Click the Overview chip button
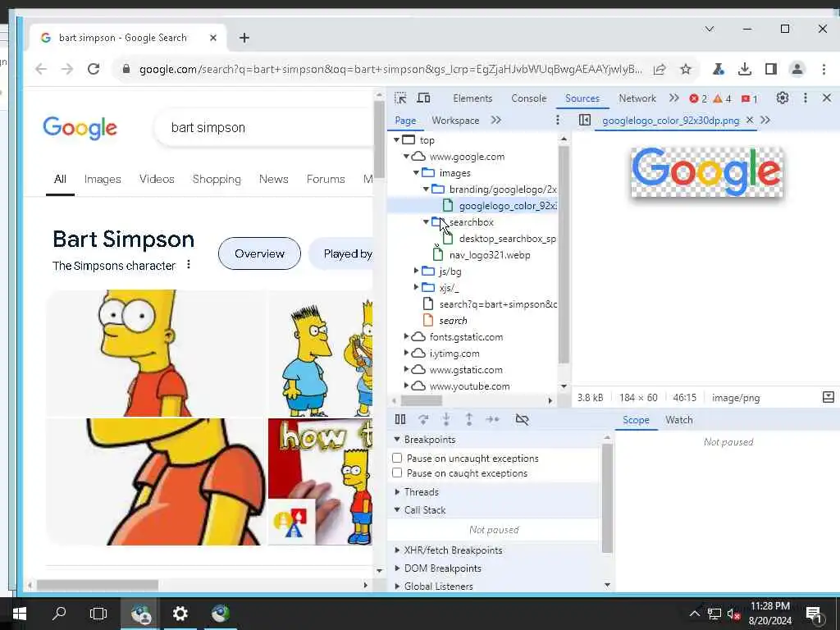Screen dimensions: 840x630 259,253
